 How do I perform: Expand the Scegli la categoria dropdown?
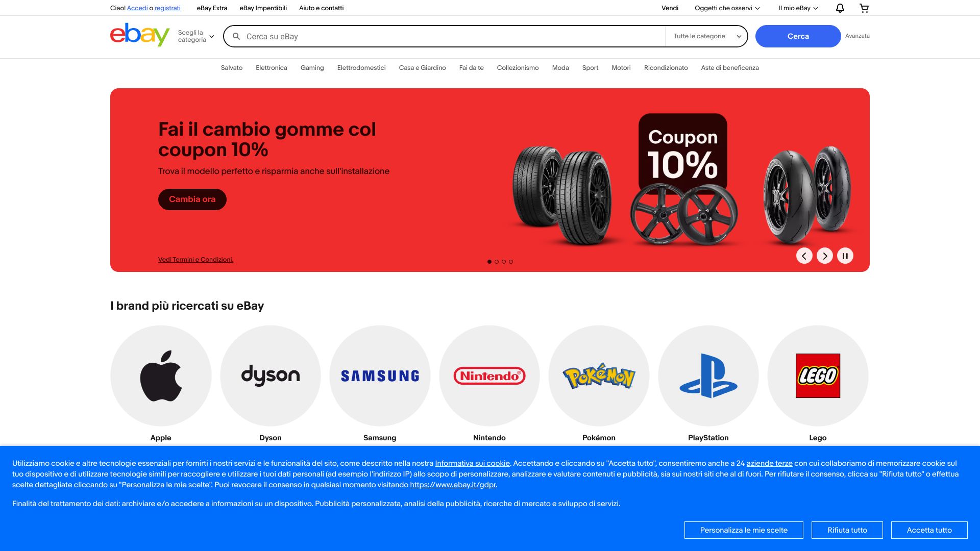196,36
